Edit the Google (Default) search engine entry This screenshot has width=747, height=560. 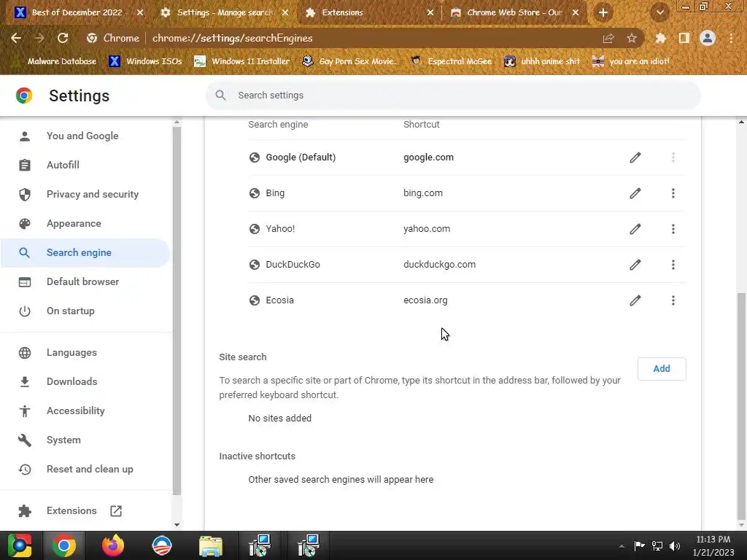(x=635, y=157)
